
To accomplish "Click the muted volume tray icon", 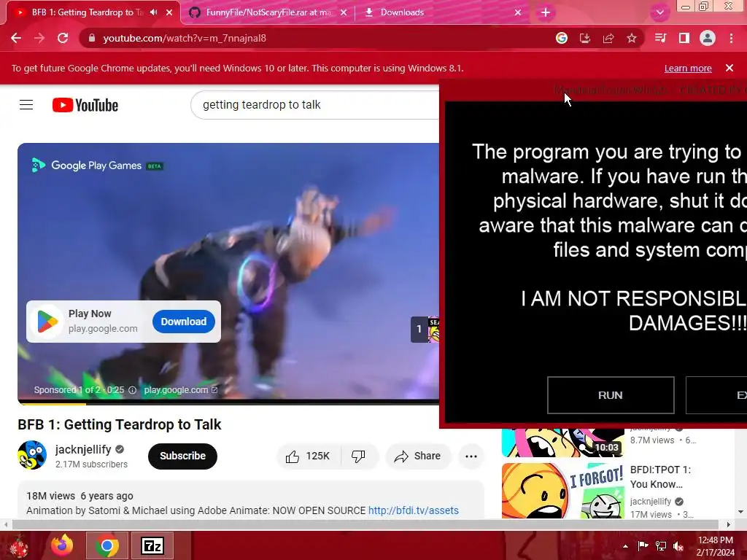I will pos(678,545).
